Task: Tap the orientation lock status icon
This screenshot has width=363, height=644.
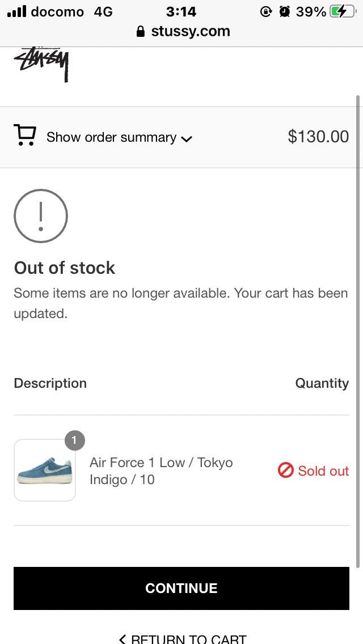Action: [x=266, y=11]
